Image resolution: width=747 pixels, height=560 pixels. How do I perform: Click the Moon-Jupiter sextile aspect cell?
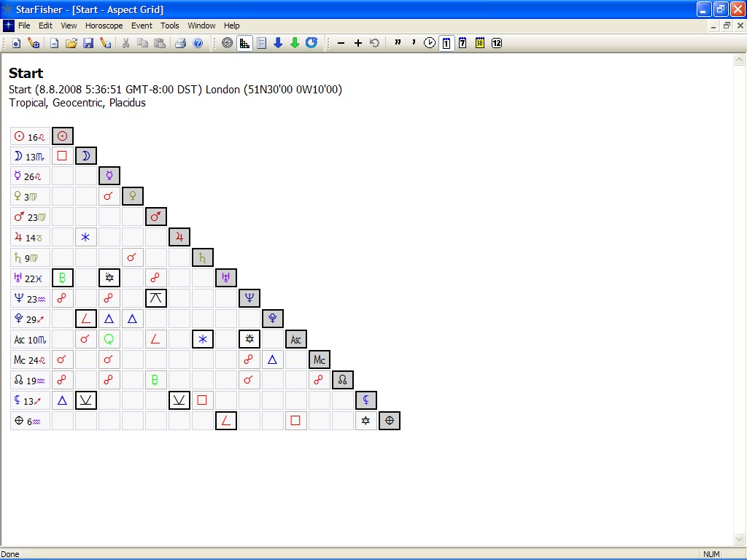[86, 237]
